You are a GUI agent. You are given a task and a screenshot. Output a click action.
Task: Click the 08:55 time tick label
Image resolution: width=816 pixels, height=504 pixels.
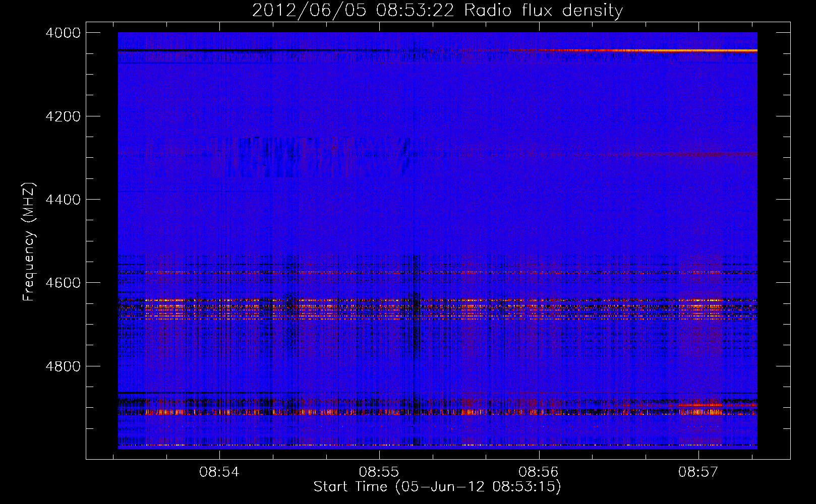tap(379, 472)
